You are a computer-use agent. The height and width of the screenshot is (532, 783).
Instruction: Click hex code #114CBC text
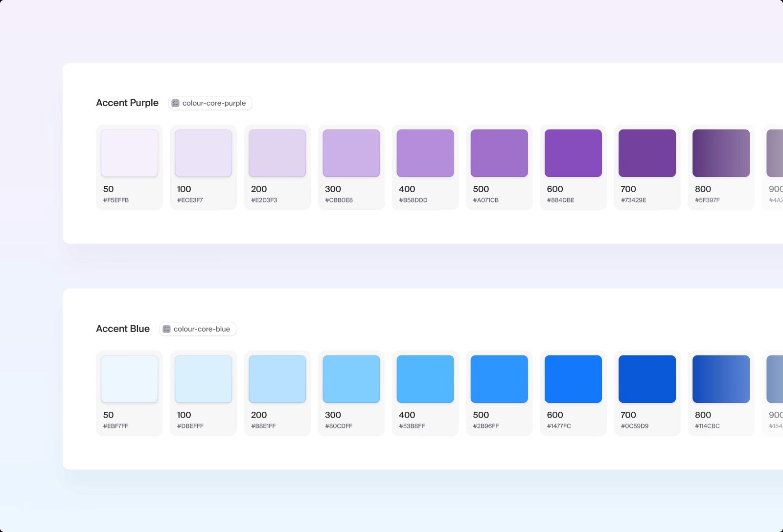(x=707, y=426)
